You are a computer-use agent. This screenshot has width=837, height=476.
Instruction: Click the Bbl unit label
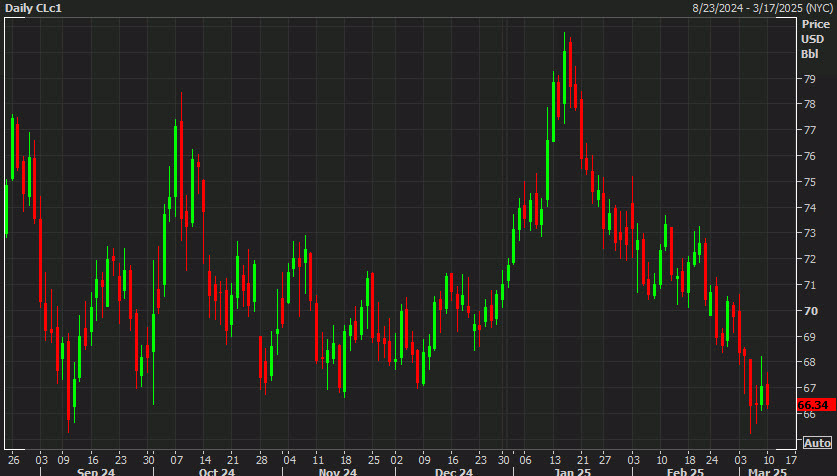(810, 54)
